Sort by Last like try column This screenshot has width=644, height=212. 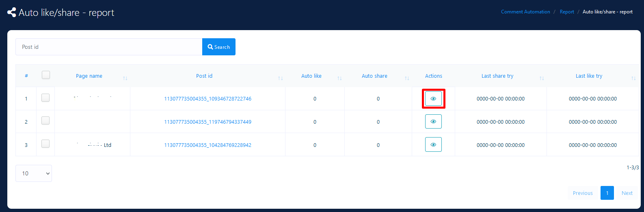pyautogui.click(x=633, y=78)
